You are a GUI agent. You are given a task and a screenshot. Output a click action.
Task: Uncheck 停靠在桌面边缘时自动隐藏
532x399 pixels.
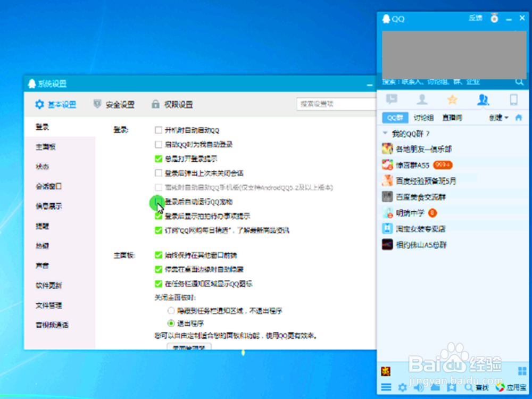[x=158, y=269]
